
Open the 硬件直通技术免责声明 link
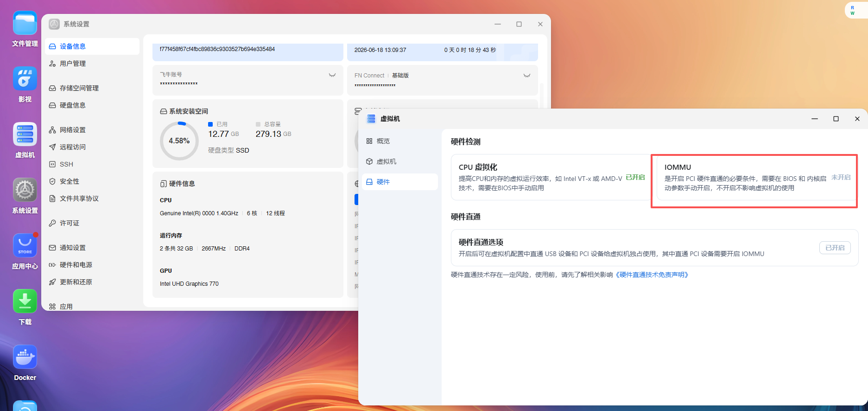(x=652, y=275)
